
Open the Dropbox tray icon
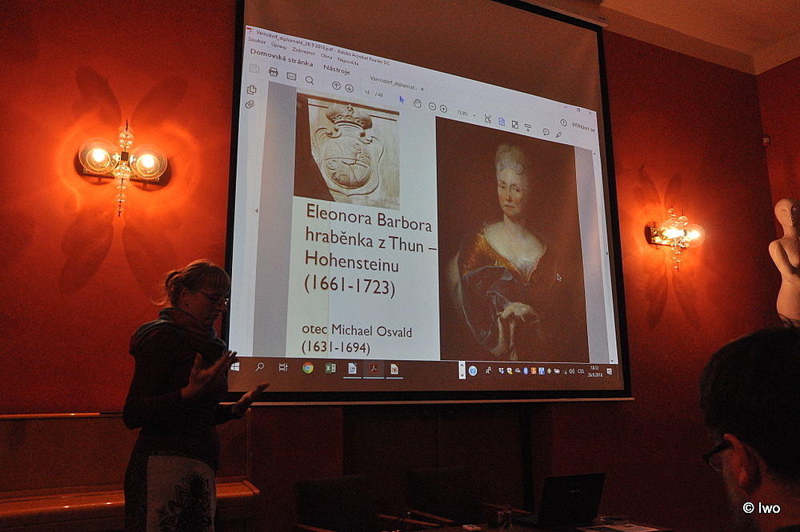tap(501, 371)
